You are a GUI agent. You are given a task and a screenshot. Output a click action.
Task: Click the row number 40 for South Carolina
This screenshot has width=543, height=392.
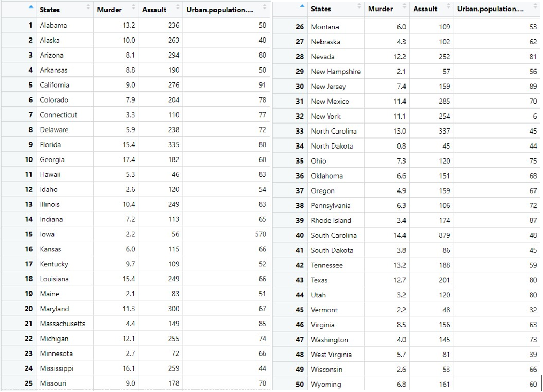[x=300, y=235]
